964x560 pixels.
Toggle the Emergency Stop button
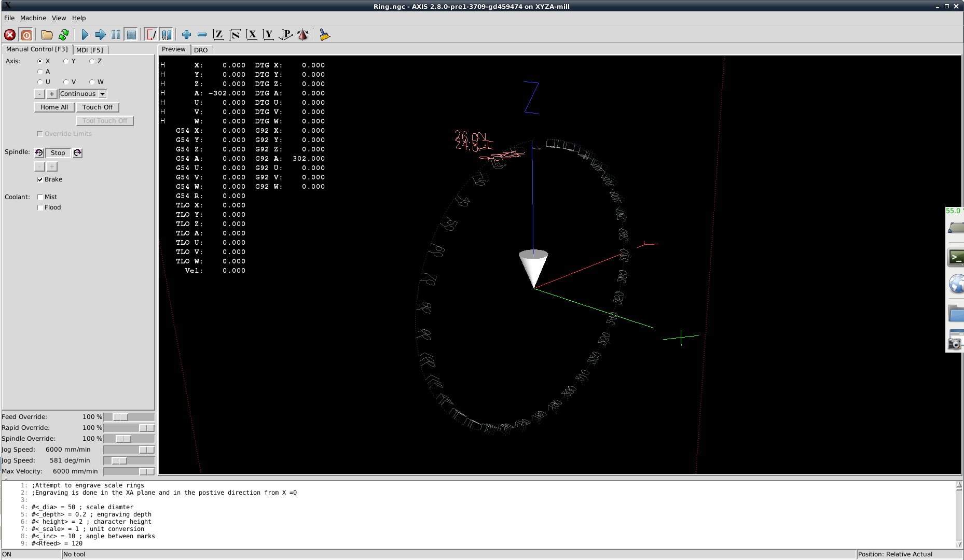point(10,35)
